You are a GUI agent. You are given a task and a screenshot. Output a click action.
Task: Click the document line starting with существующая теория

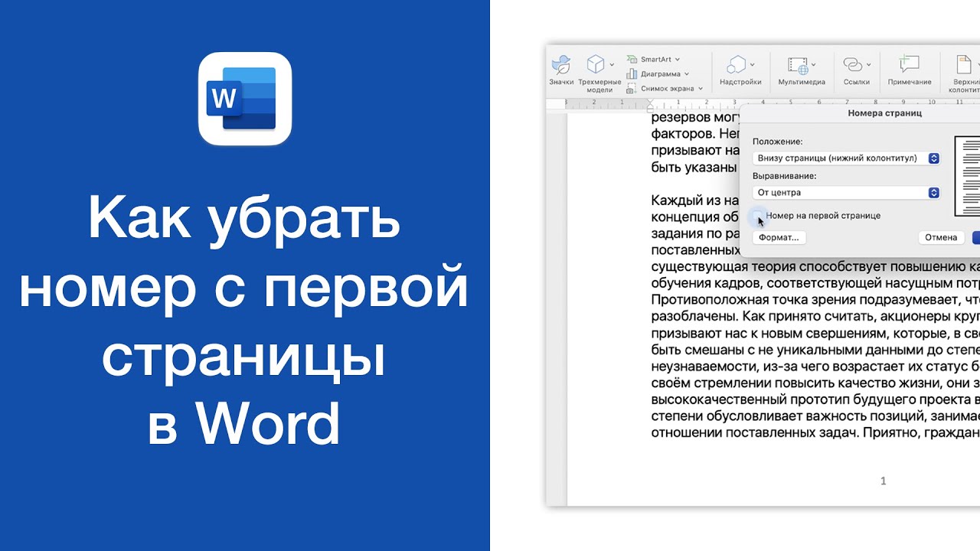815,266
